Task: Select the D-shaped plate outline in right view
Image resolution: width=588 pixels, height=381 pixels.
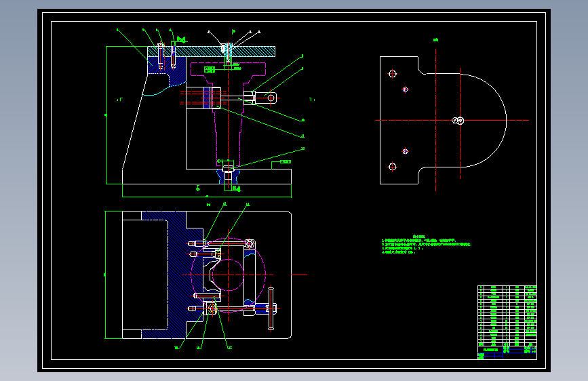Action: click(443, 121)
